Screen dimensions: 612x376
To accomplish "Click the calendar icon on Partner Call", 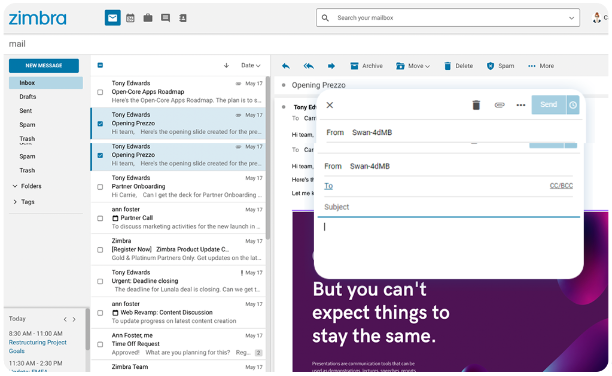I will (x=115, y=218).
